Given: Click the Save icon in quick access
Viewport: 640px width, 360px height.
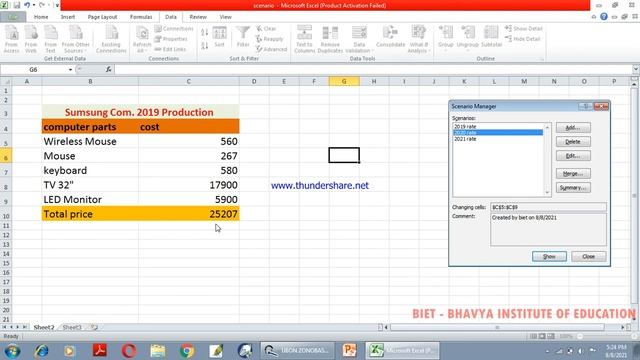Looking at the screenshot, I should tap(17, 5).
